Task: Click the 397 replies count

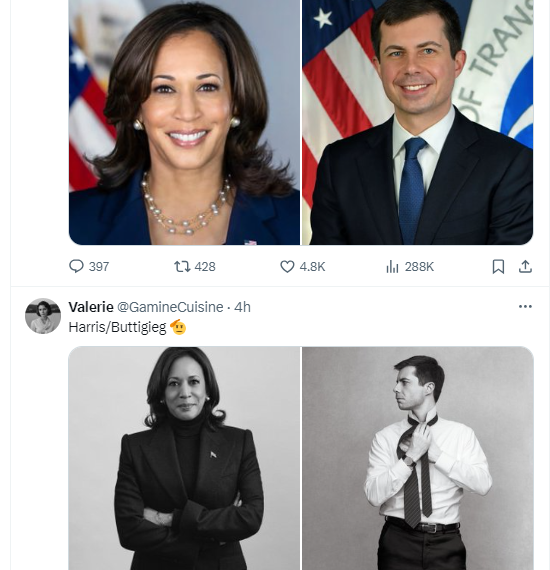Action: (x=99, y=267)
